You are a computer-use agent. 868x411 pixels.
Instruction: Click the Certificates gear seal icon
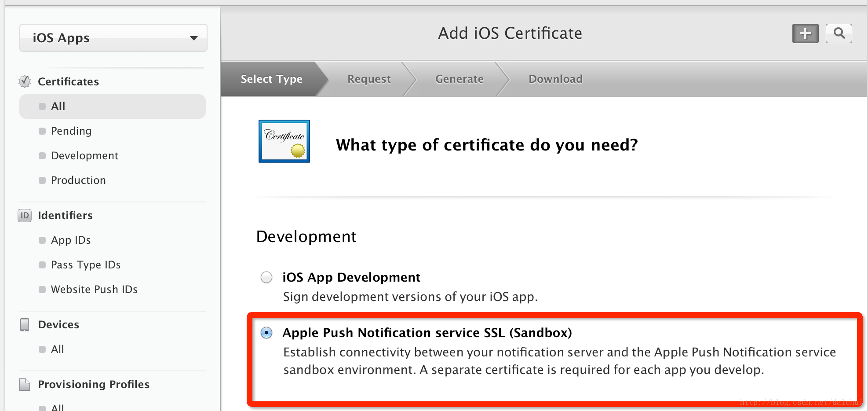point(25,81)
